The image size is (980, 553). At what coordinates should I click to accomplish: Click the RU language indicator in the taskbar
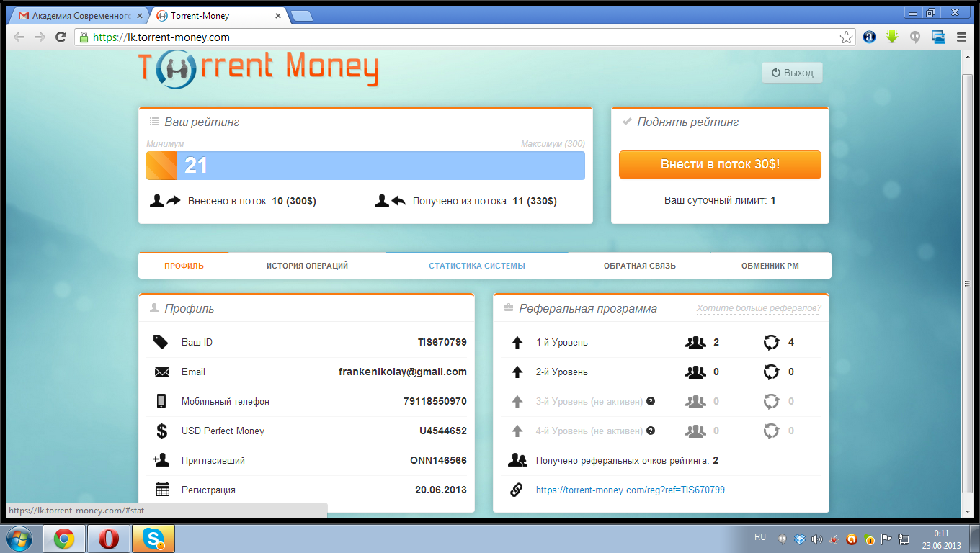(760, 537)
